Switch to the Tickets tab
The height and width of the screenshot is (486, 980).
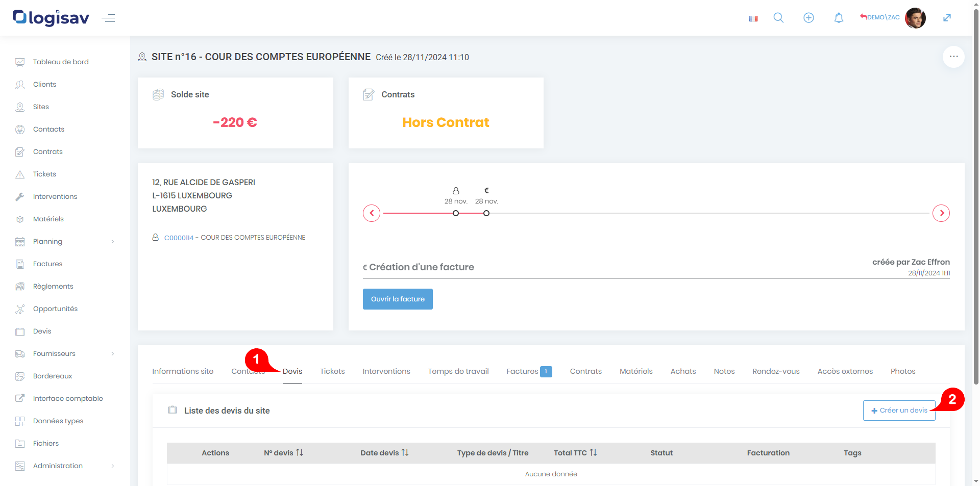(x=332, y=371)
